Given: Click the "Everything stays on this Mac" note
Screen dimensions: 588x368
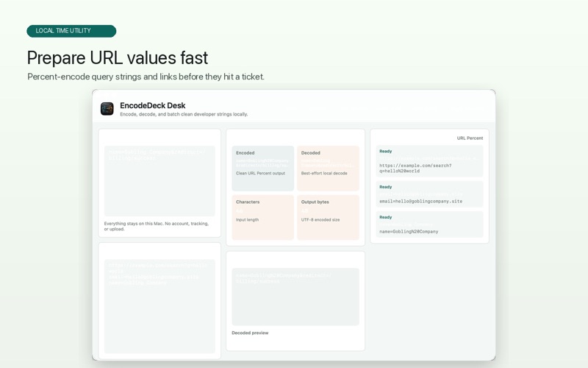Looking at the screenshot, I should coord(157,226).
